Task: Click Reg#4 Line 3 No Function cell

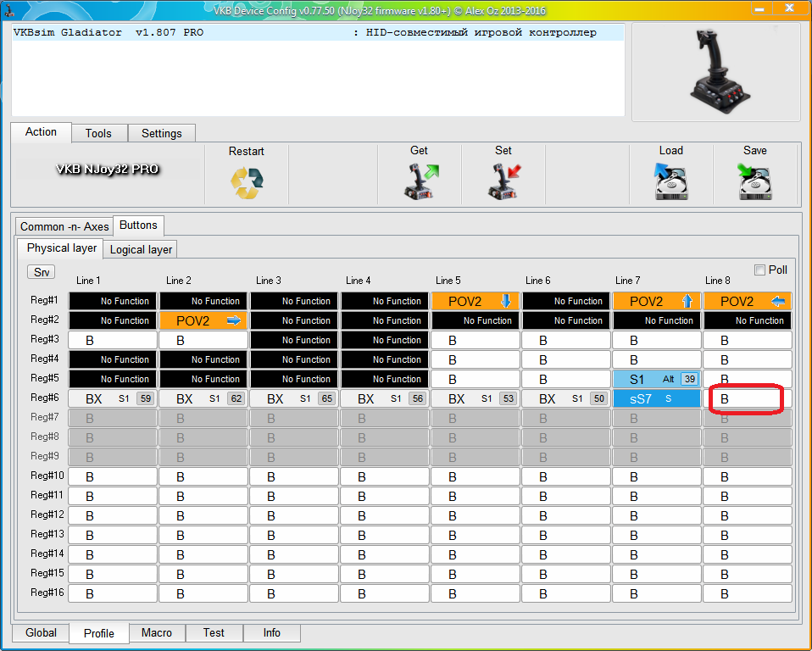Action: 293,359
